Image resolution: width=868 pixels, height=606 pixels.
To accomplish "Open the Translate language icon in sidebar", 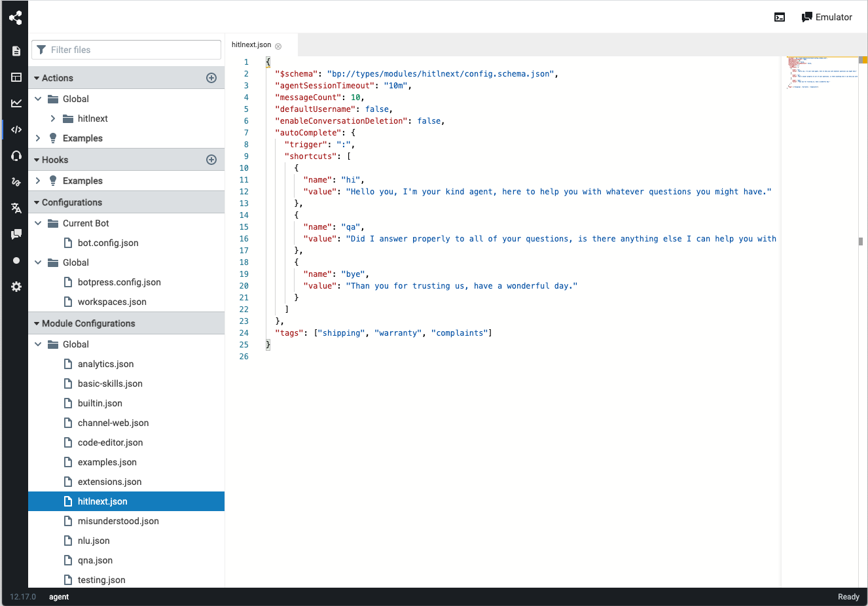I will tap(16, 208).
